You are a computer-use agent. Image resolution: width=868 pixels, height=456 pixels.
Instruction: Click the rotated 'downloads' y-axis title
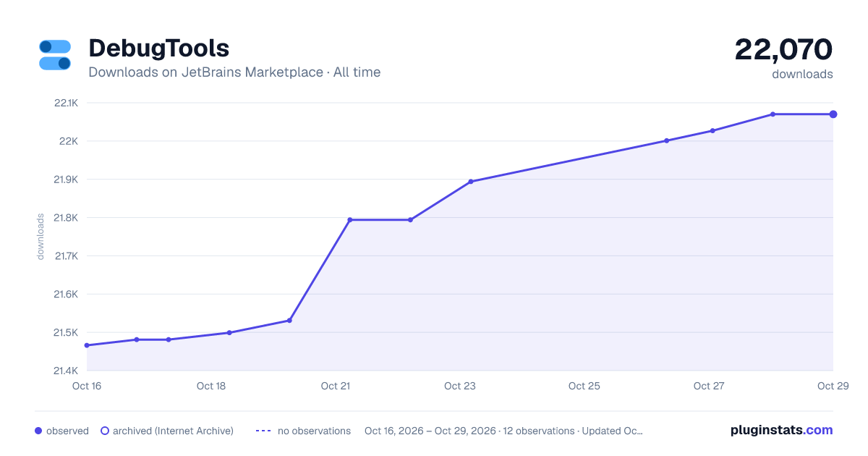[41, 237]
